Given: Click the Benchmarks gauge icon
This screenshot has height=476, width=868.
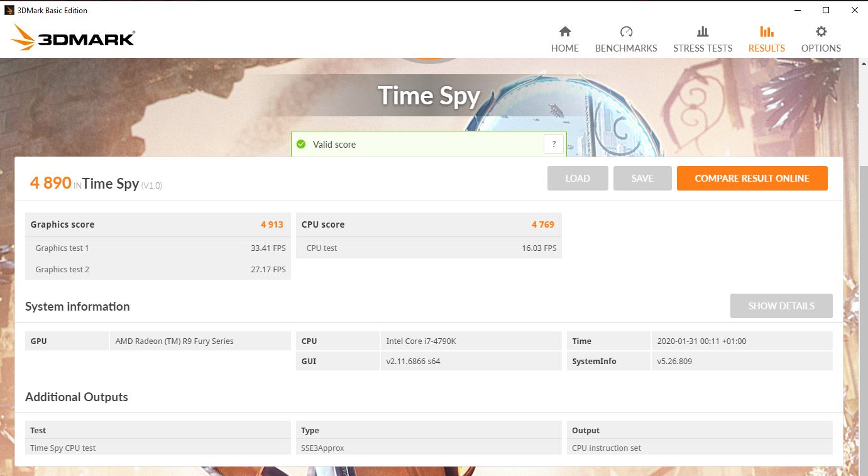Looking at the screenshot, I should pyautogui.click(x=626, y=31).
